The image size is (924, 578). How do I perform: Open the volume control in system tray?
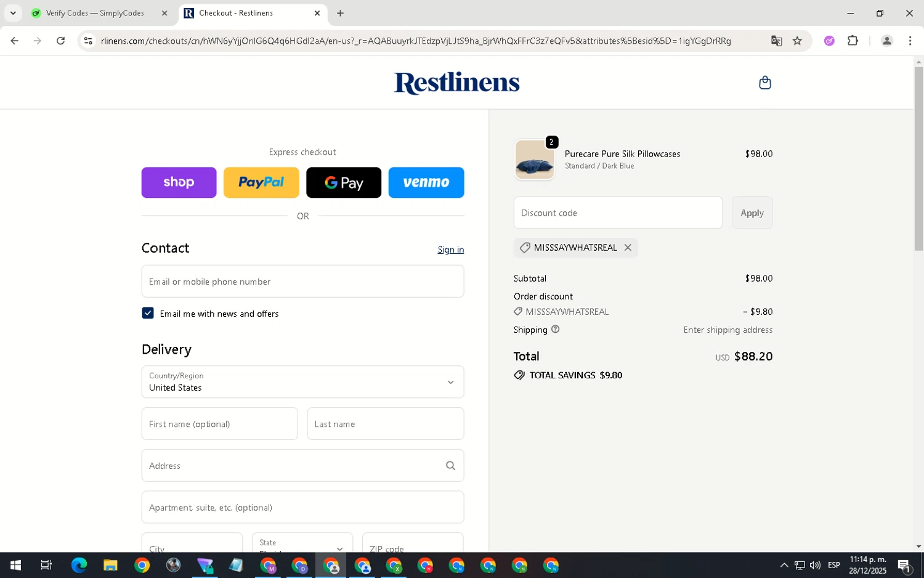point(815,565)
